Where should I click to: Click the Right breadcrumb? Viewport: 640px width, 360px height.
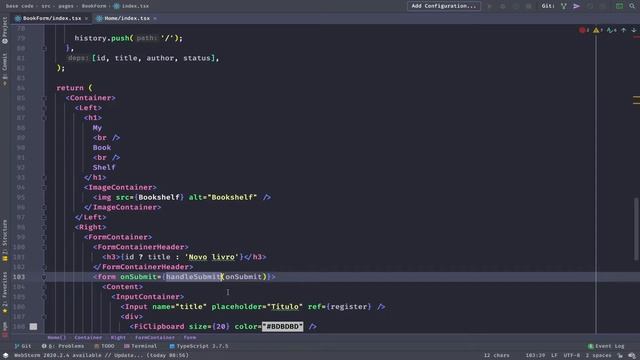click(x=118, y=338)
